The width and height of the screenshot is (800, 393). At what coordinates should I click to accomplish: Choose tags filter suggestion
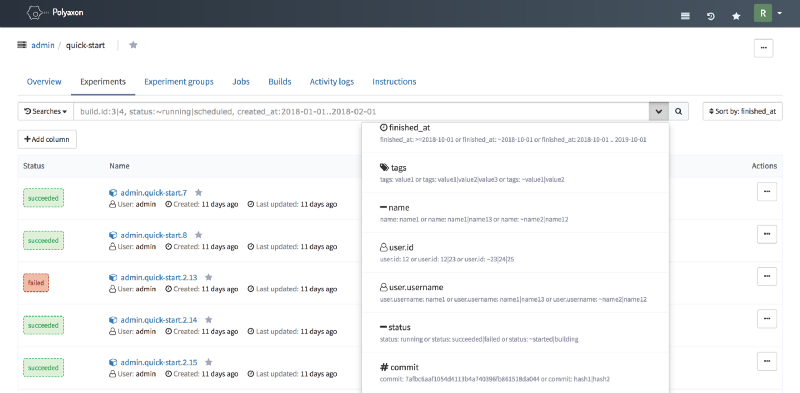[x=515, y=173]
